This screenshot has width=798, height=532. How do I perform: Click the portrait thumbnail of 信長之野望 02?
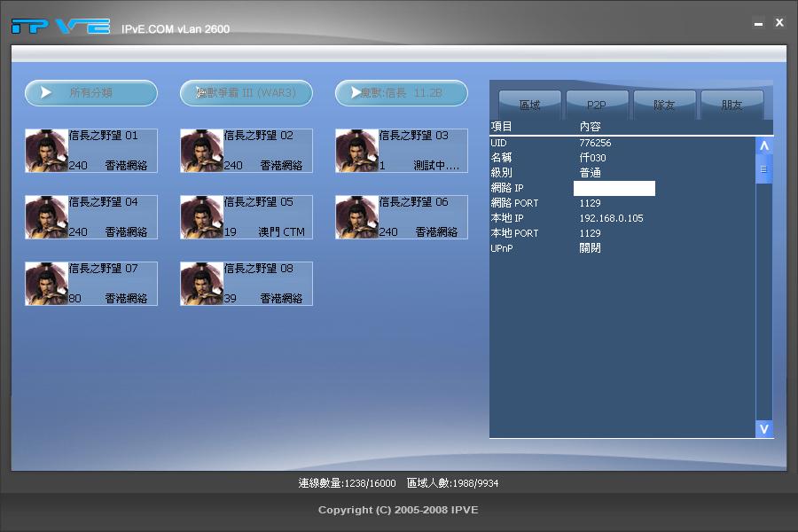[202, 151]
